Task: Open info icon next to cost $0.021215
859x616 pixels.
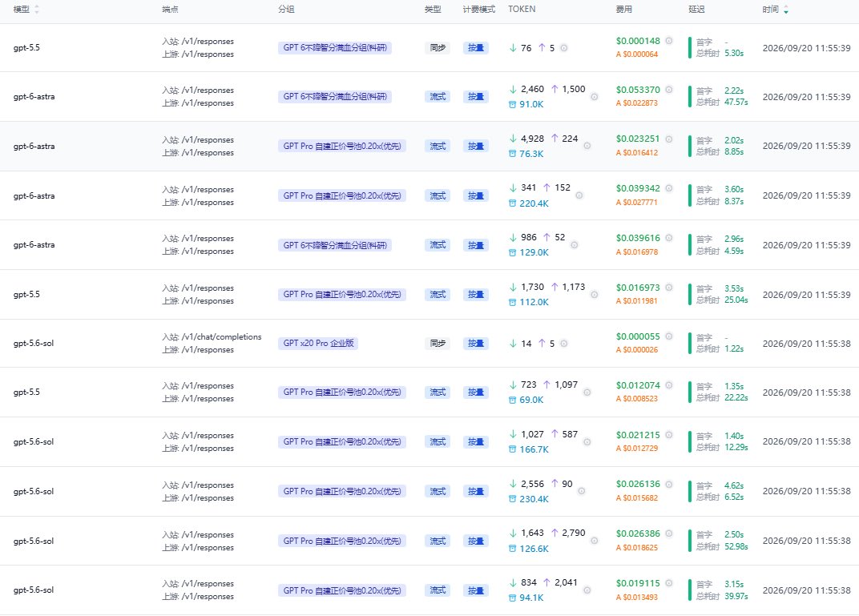Action: (669, 435)
